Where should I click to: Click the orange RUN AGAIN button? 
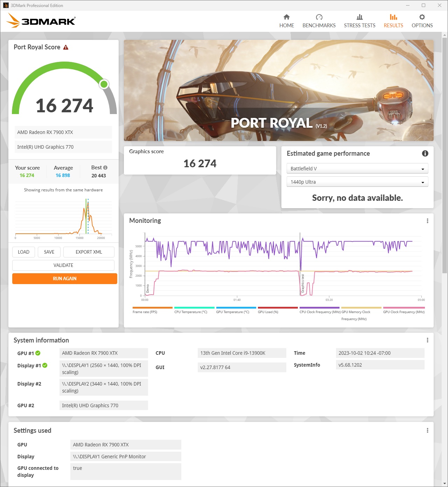(x=65, y=278)
